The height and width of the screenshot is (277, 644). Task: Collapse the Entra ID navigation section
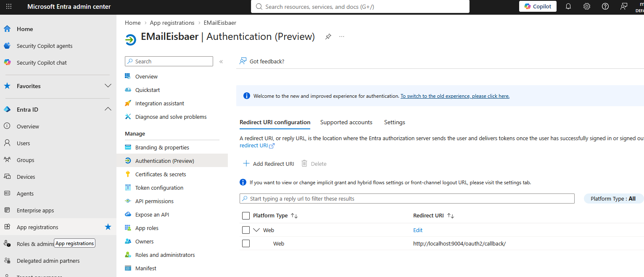tap(108, 109)
